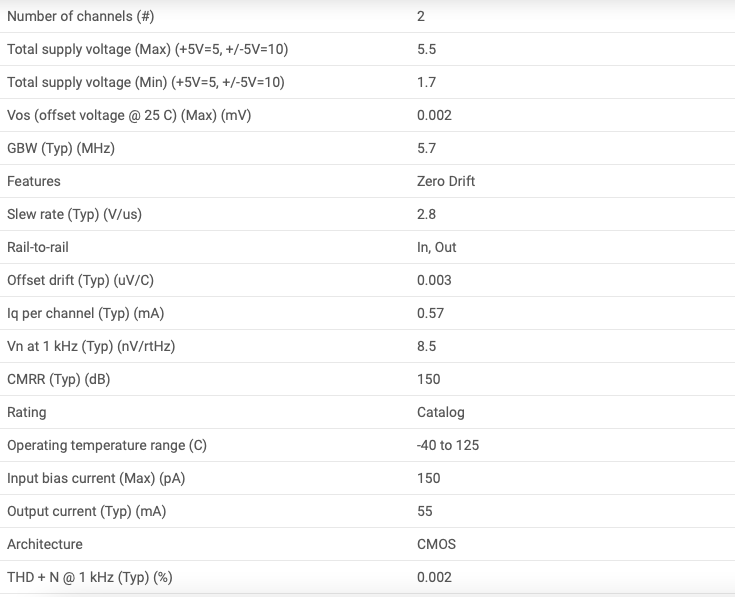This screenshot has height=597, width=735.
Task: Click the Number of channels parameter label
Action: (81, 16)
